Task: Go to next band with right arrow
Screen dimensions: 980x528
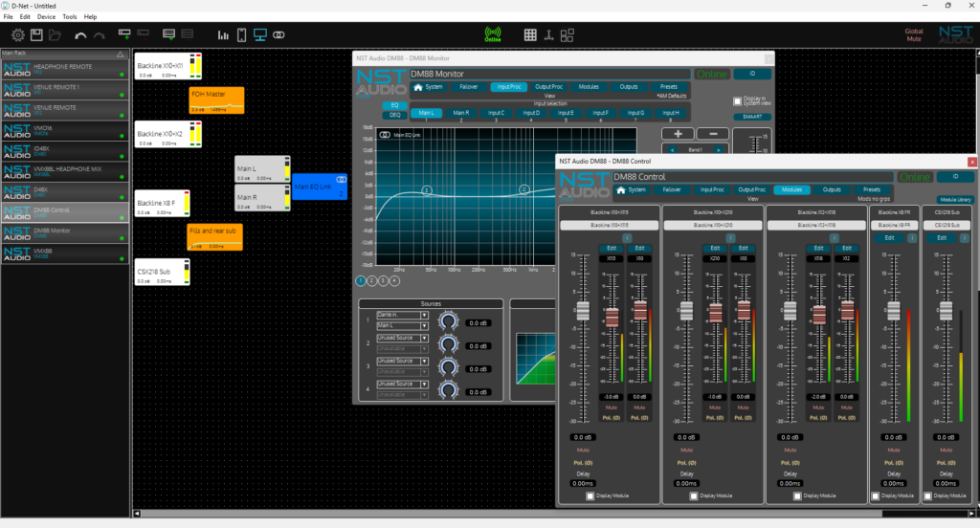Action: click(718, 150)
